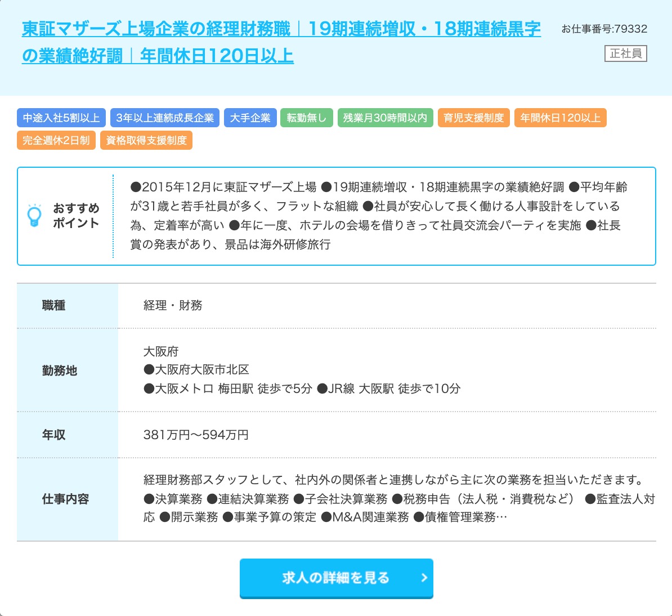Select the 資格取得支援制度 tag
Viewport: 672px width, 616px height.
point(146,140)
